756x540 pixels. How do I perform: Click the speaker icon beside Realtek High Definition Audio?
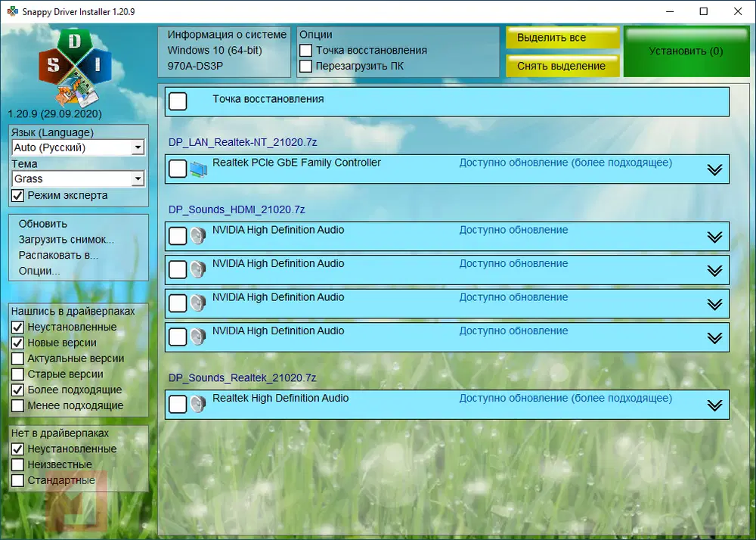[197, 404]
